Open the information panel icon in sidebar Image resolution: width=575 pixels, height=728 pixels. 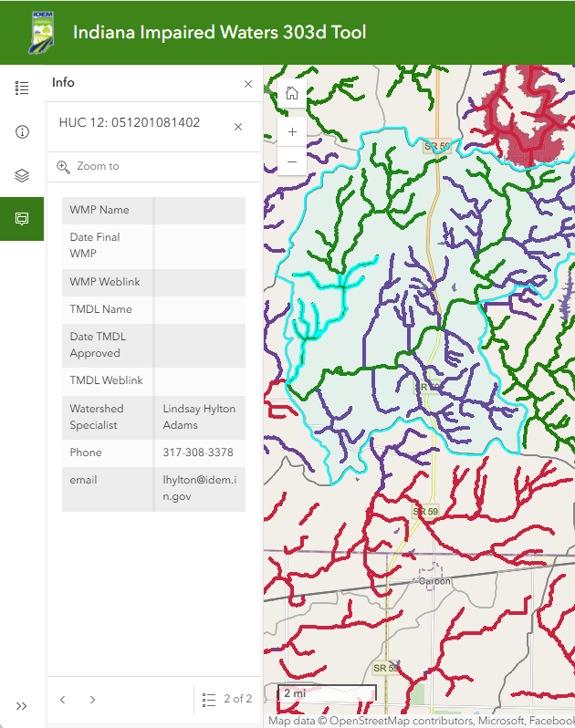tap(22, 131)
